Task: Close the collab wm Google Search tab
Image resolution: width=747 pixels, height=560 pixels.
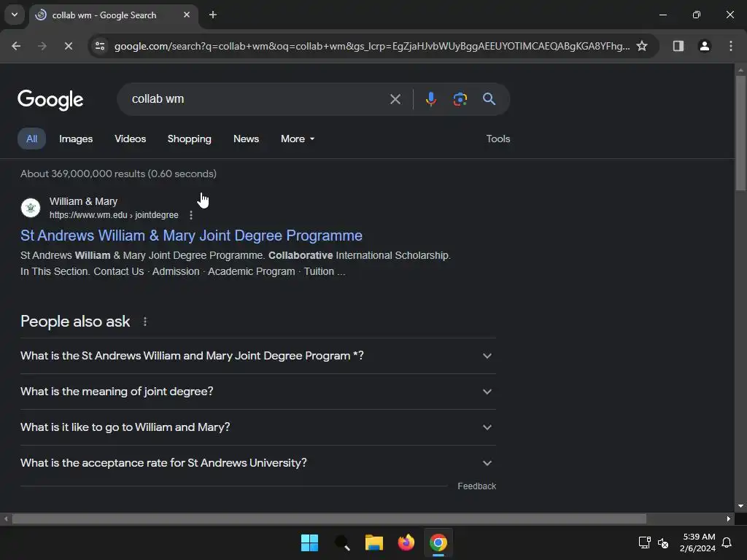Action: (186, 15)
